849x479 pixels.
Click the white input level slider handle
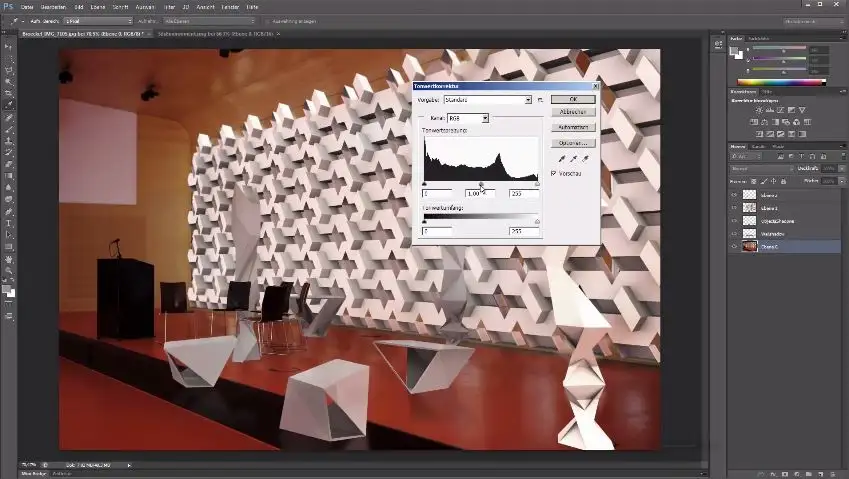tap(537, 184)
